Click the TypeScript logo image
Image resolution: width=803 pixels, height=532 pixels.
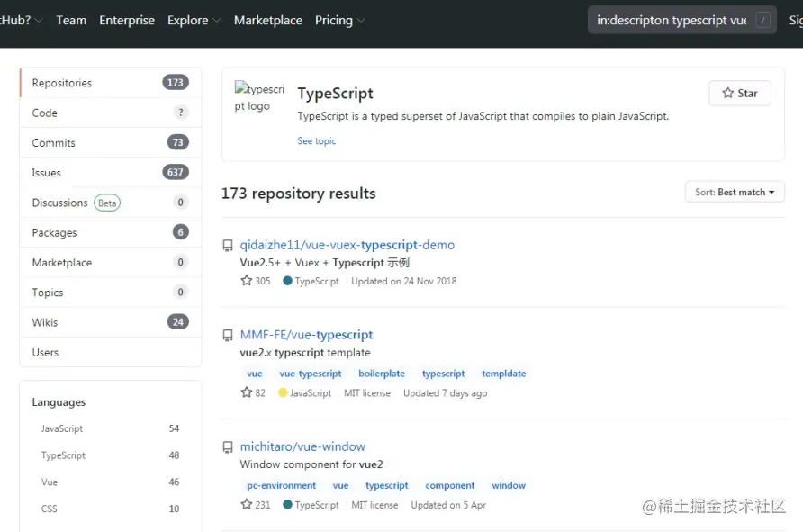coord(259,97)
